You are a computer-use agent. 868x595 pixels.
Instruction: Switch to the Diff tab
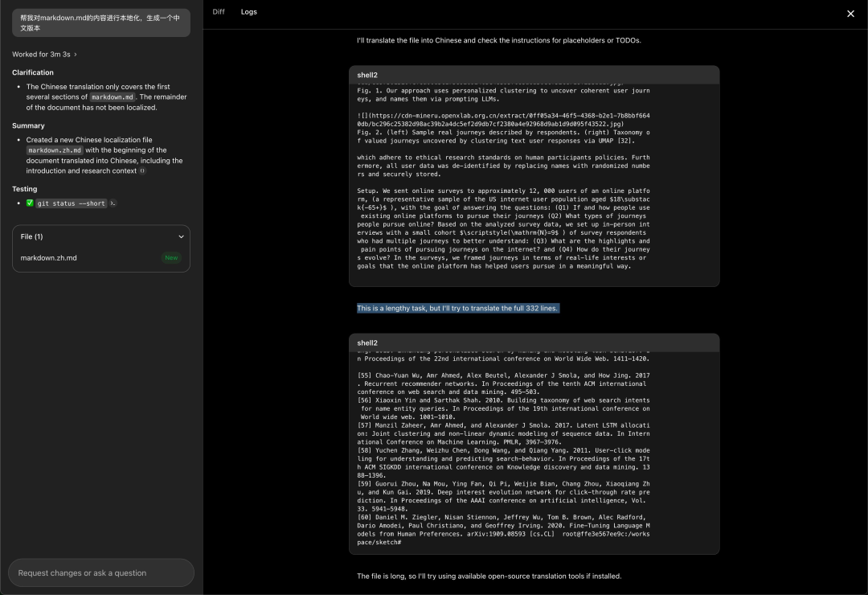[x=218, y=11]
